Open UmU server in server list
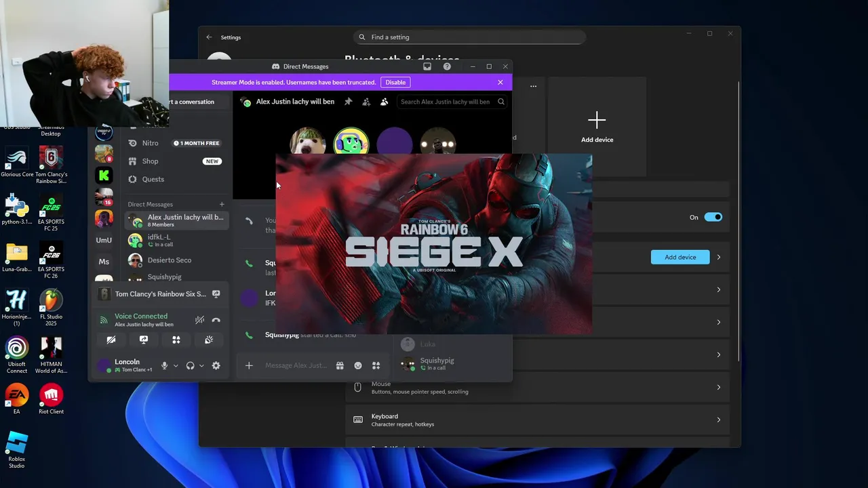This screenshot has width=868, height=488. tap(104, 240)
